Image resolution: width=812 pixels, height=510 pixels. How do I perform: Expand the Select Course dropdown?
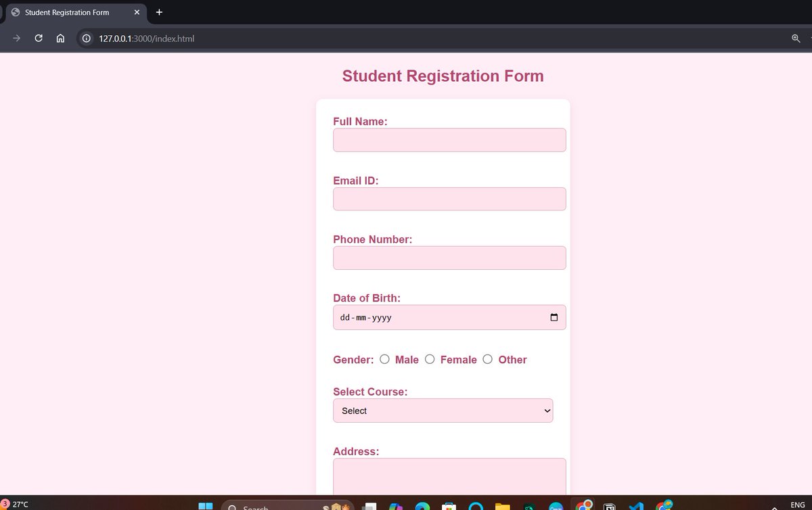[x=443, y=411]
